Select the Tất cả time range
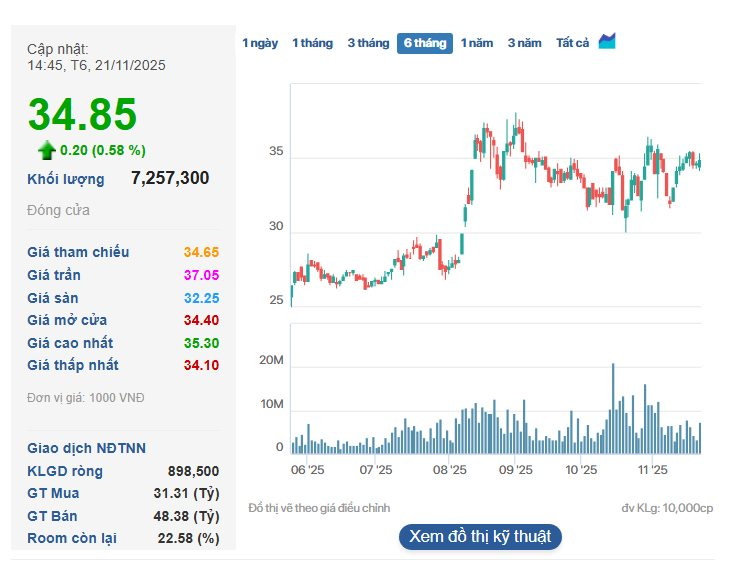Image resolution: width=739 pixels, height=563 pixels. (572, 43)
